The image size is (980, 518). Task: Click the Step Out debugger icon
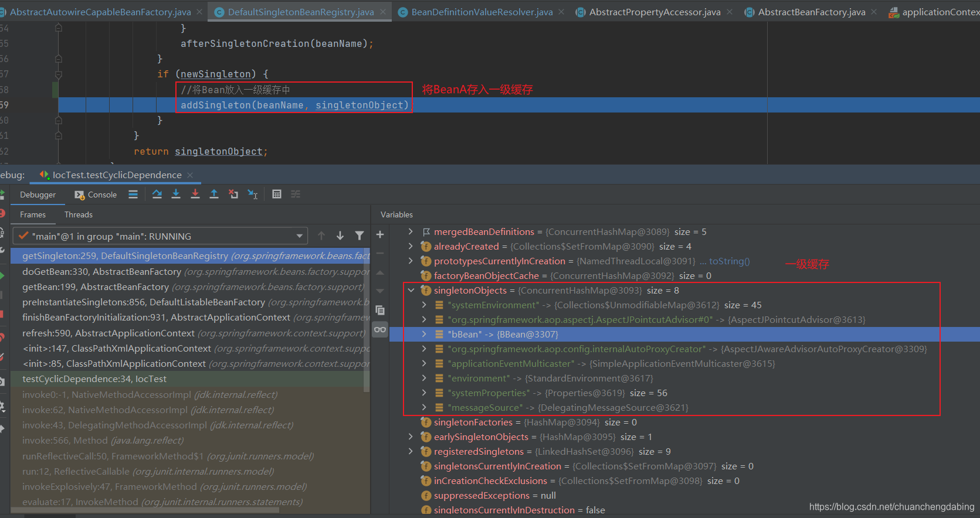tap(214, 194)
